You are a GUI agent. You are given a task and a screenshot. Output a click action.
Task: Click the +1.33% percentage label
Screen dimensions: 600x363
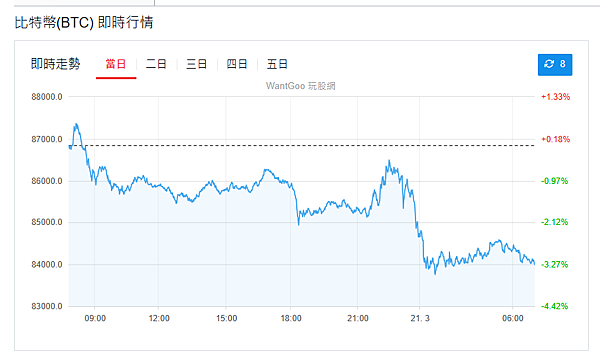click(x=555, y=97)
